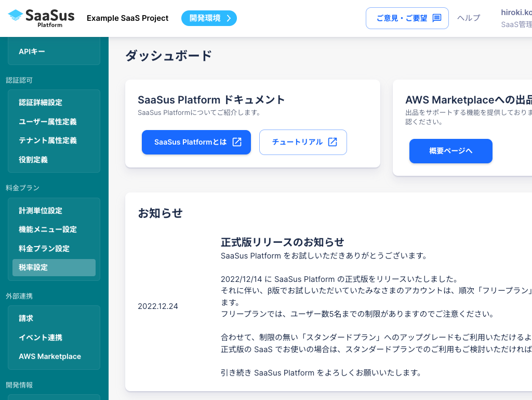Click the ご意見・ご要望 feedback button
Screen dimensions: 532x400
(407, 18)
